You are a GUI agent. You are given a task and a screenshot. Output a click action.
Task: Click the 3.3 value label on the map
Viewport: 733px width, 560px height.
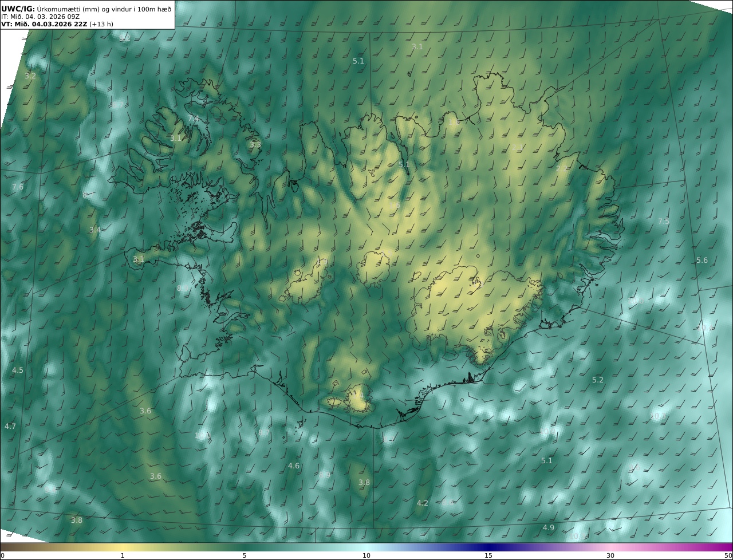point(255,145)
